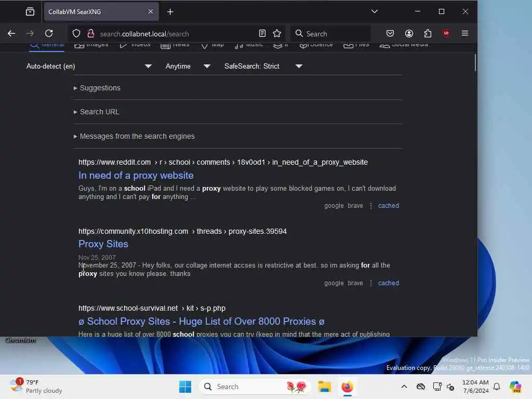Switch to the Music search tab
Screen dimensions: 532x399
pyautogui.click(x=249, y=45)
